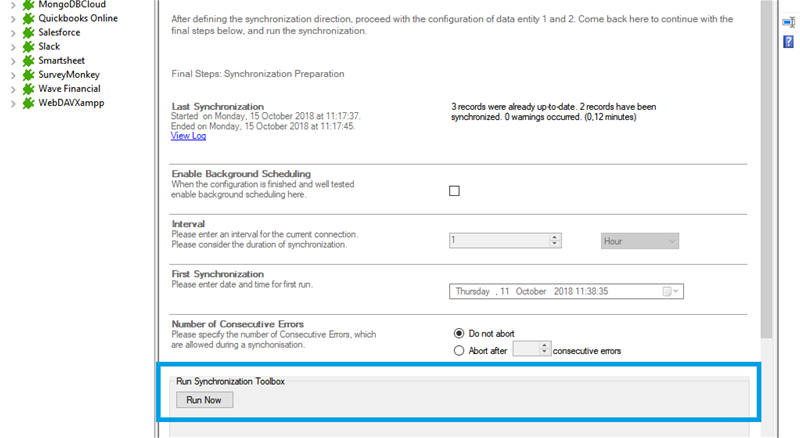Click the Salesforce connection icon

pyautogui.click(x=28, y=32)
